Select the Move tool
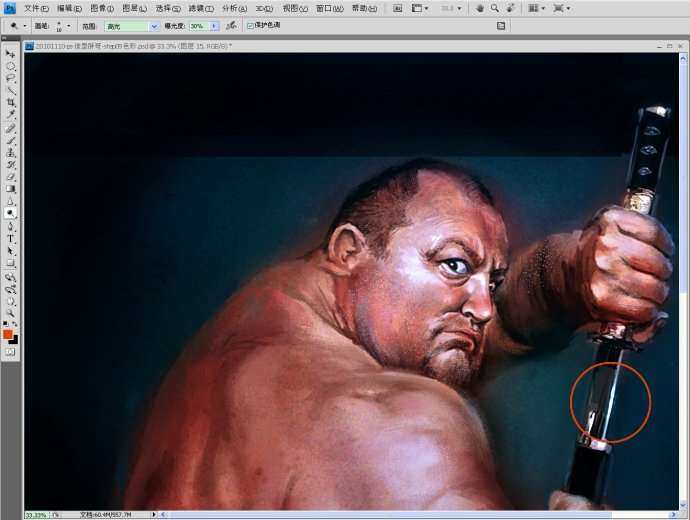The image size is (690, 520). tap(10, 54)
